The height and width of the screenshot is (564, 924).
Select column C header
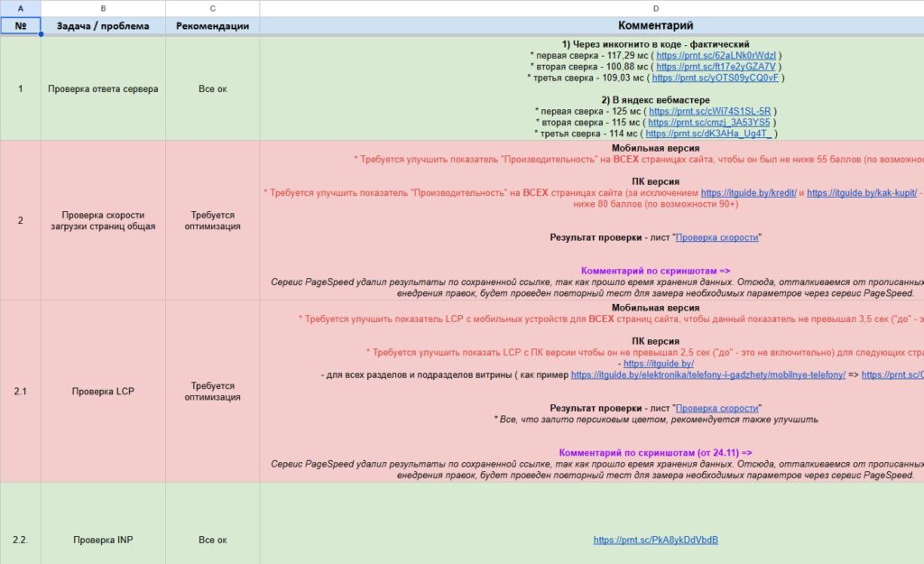212,8
